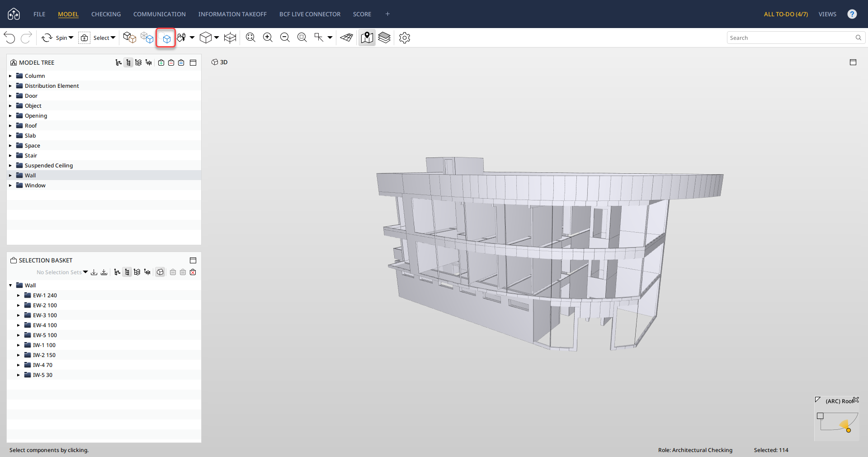The image size is (868, 457).
Task: Maximize the 3D view panel
Action: tap(853, 62)
